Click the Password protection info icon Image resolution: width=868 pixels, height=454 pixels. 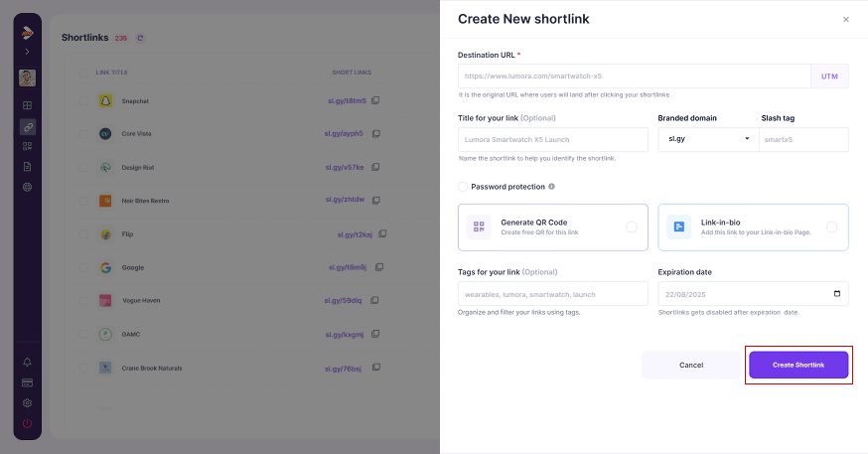click(551, 187)
